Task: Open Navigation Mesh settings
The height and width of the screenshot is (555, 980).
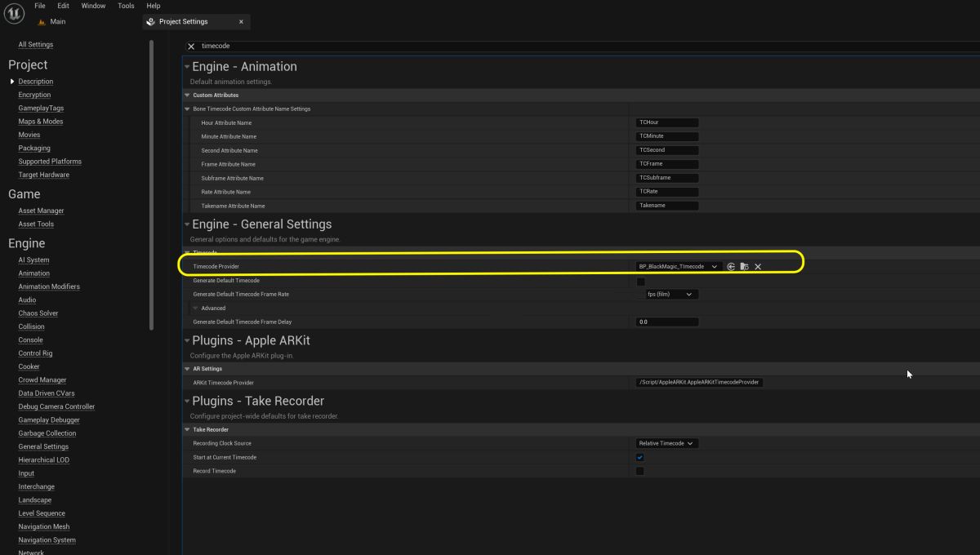Action: (44, 527)
